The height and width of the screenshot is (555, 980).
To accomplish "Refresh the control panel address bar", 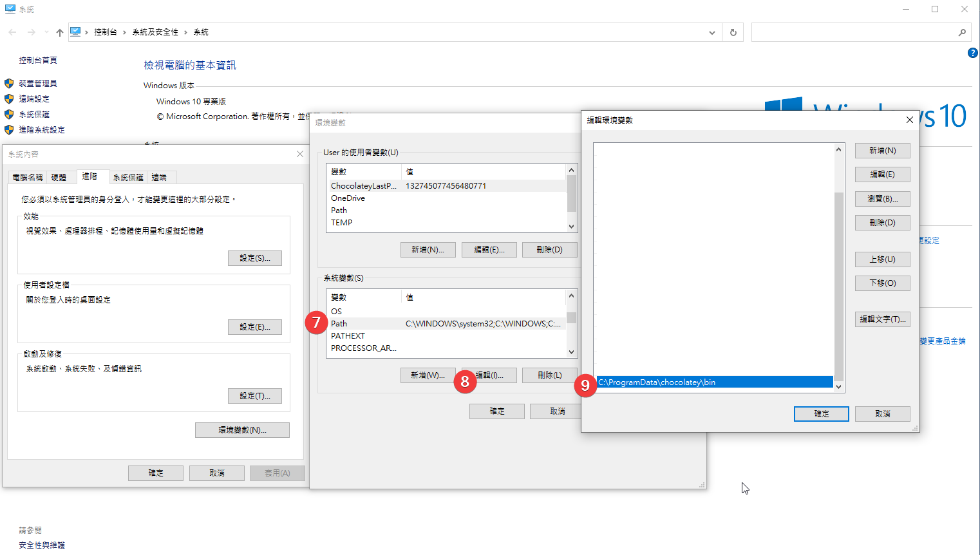I will coord(733,32).
